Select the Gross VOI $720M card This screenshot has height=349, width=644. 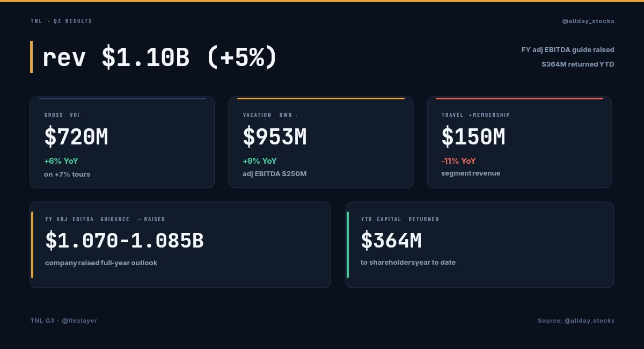click(122, 142)
